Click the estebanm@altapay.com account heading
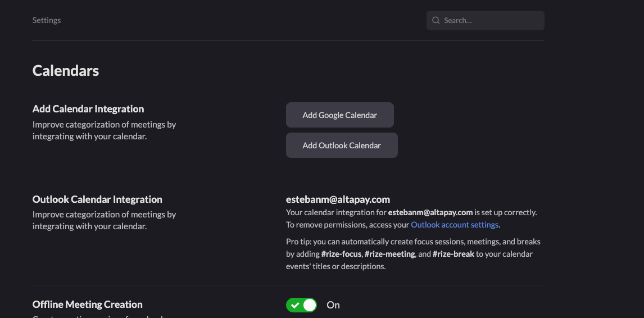 [338, 199]
